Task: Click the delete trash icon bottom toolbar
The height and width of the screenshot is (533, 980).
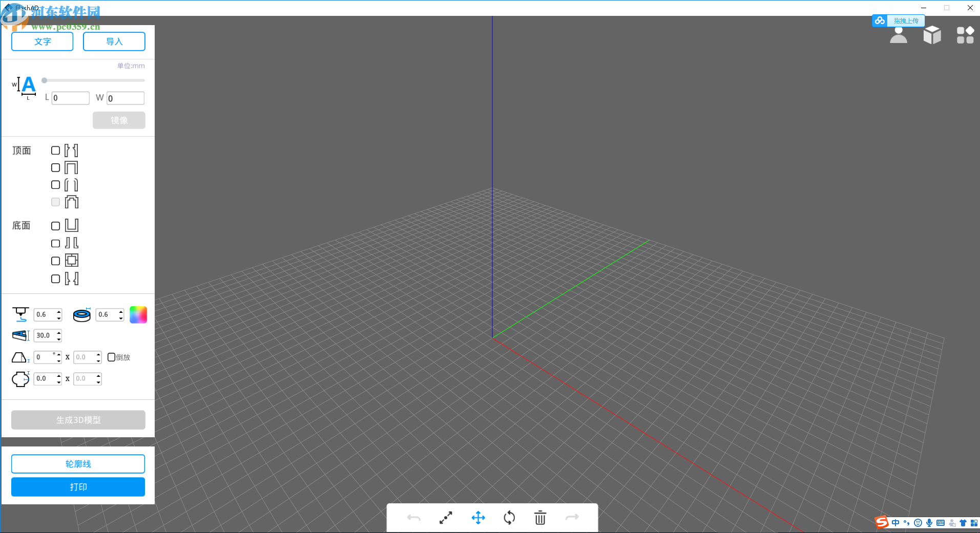Action: [x=540, y=518]
